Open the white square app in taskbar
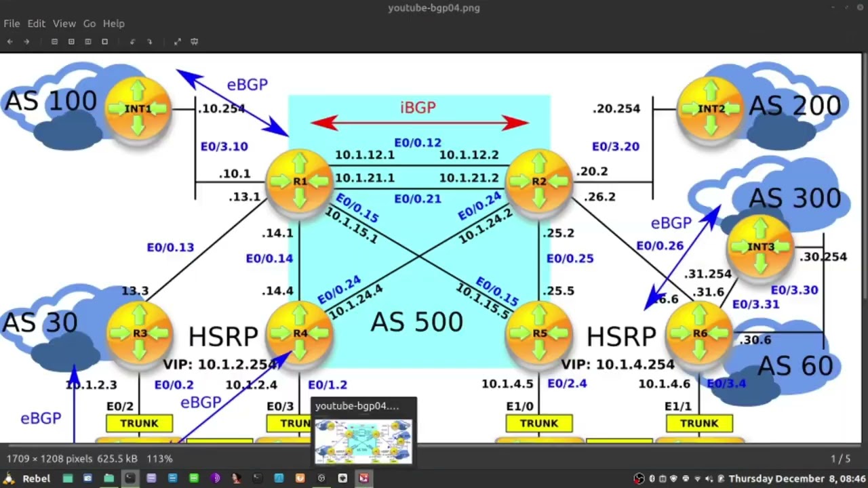Image resolution: width=868 pixels, height=488 pixels. point(342,479)
